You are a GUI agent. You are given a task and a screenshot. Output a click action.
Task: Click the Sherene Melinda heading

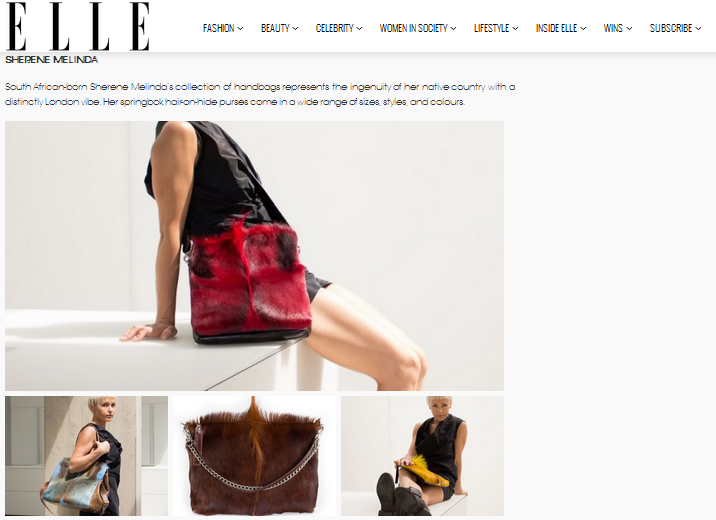pos(52,60)
